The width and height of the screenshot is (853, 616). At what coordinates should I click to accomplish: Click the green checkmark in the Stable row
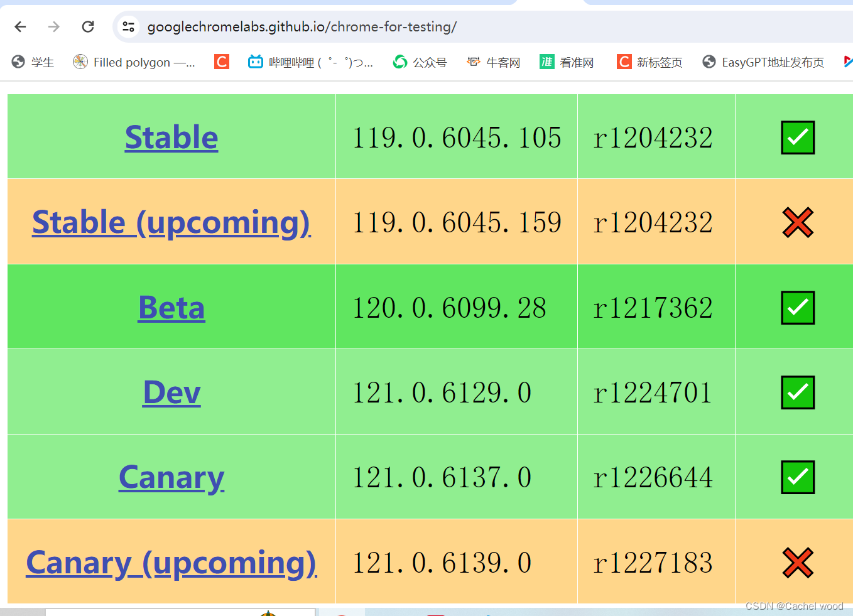798,138
